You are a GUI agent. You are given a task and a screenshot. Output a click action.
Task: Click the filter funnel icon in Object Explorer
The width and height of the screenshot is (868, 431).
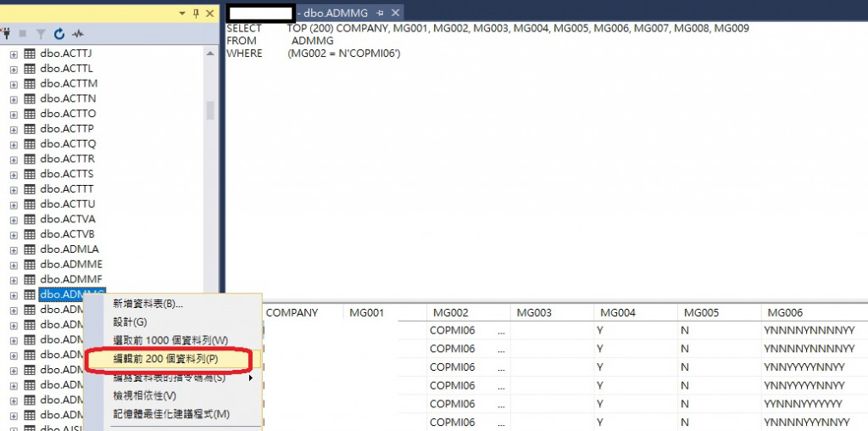point(41,34)
